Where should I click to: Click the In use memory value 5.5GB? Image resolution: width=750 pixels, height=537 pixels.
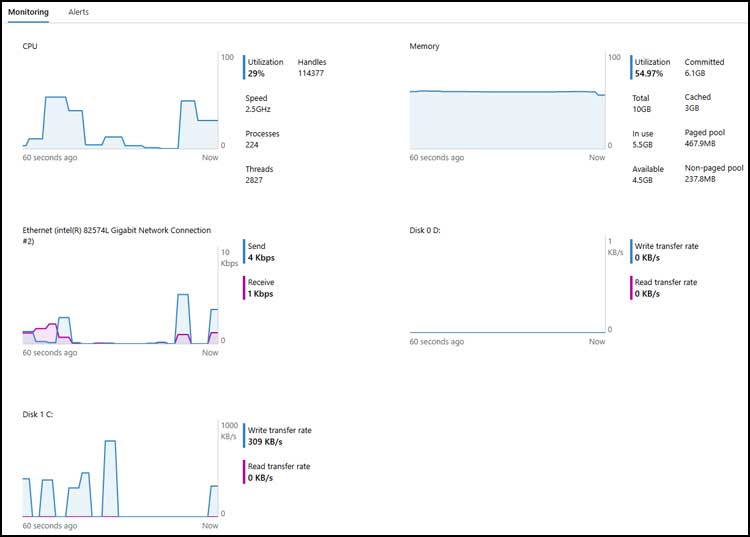642,145
